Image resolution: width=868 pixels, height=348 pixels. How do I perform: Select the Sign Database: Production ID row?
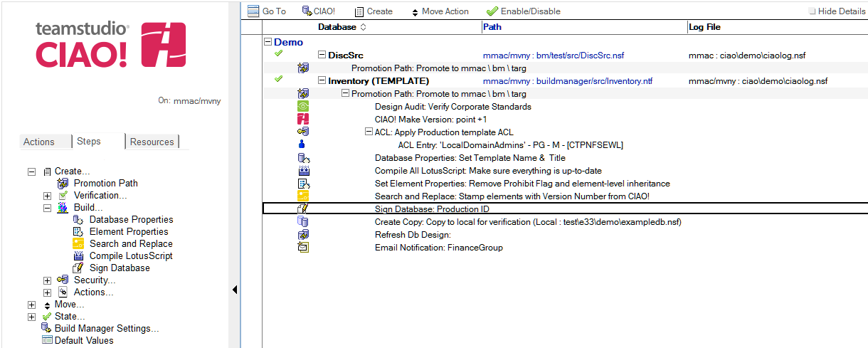(566, 209)
